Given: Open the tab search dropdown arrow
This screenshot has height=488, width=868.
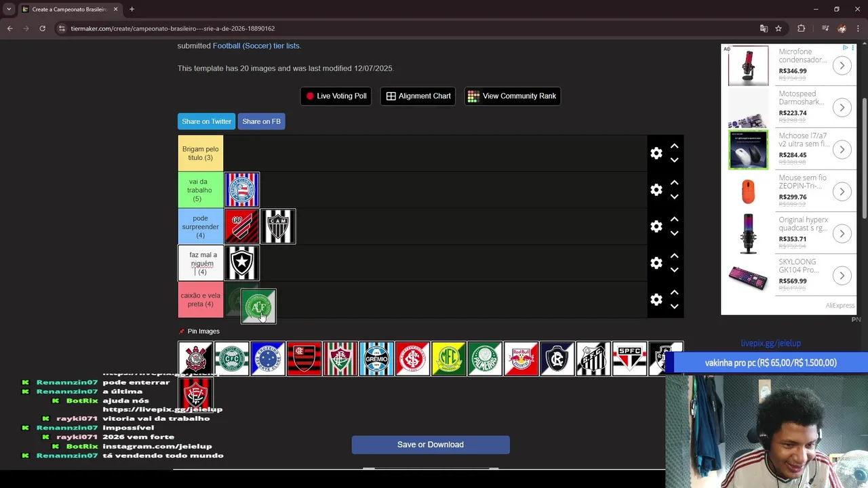Looking at the screenshot, I should coord(9,9).
